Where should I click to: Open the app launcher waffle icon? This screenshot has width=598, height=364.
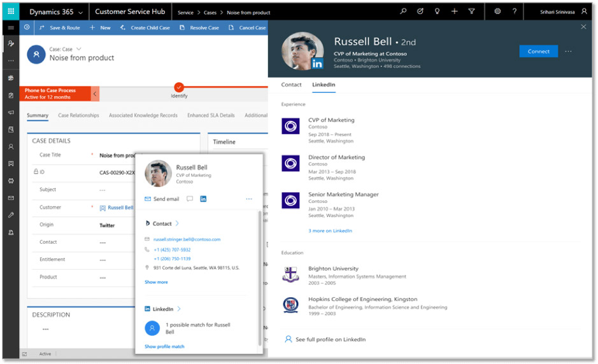tap(11, 11)
